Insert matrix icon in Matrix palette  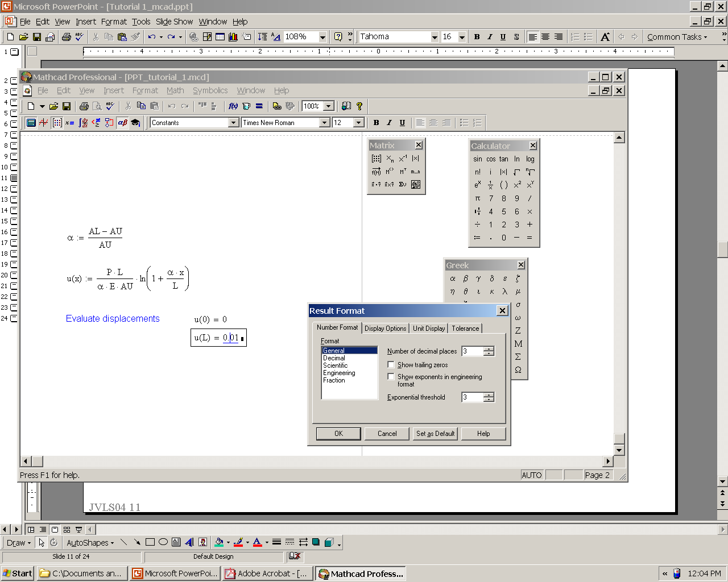click(x=376, y=159)
